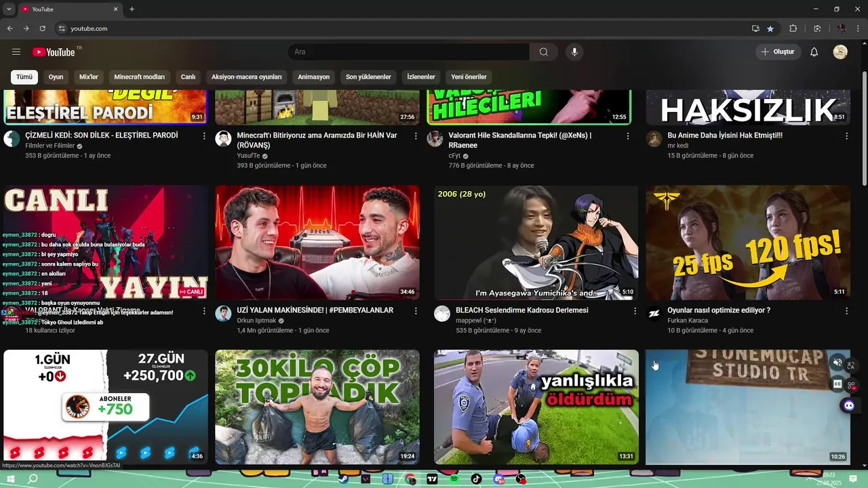This screenshot has height=488, width=868.
Task: Open Spotify from the taskbar
Action: pos(454,479)
